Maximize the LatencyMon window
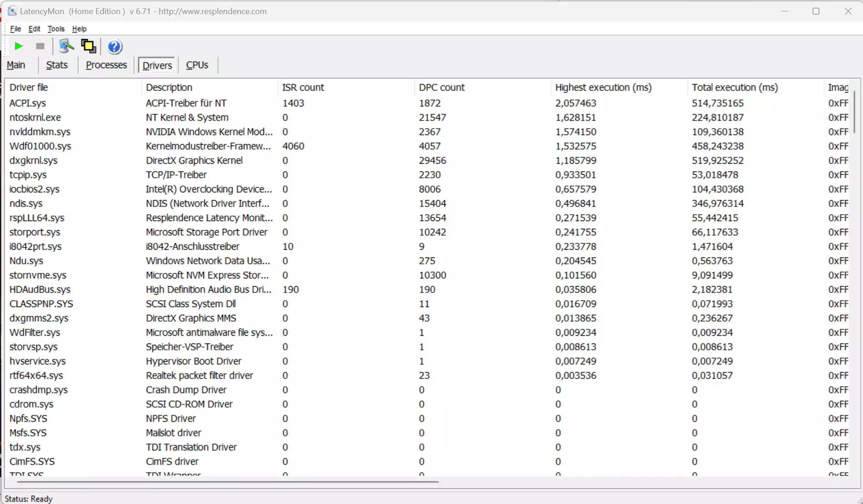 816,11
